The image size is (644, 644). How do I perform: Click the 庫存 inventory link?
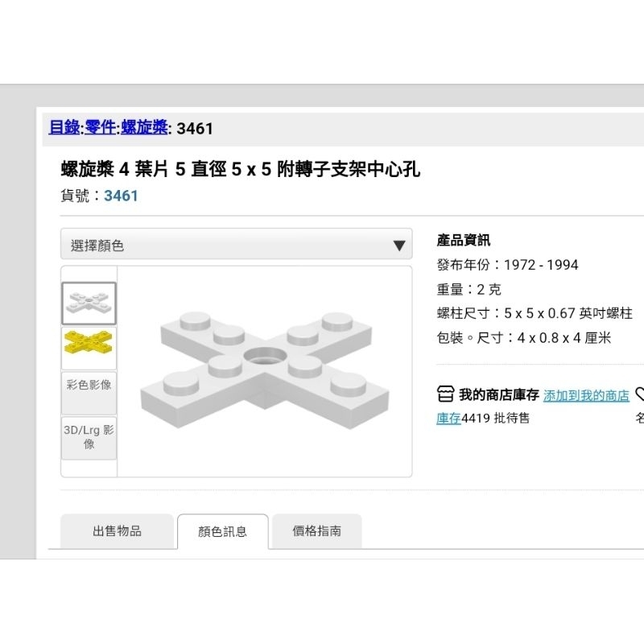448,418
